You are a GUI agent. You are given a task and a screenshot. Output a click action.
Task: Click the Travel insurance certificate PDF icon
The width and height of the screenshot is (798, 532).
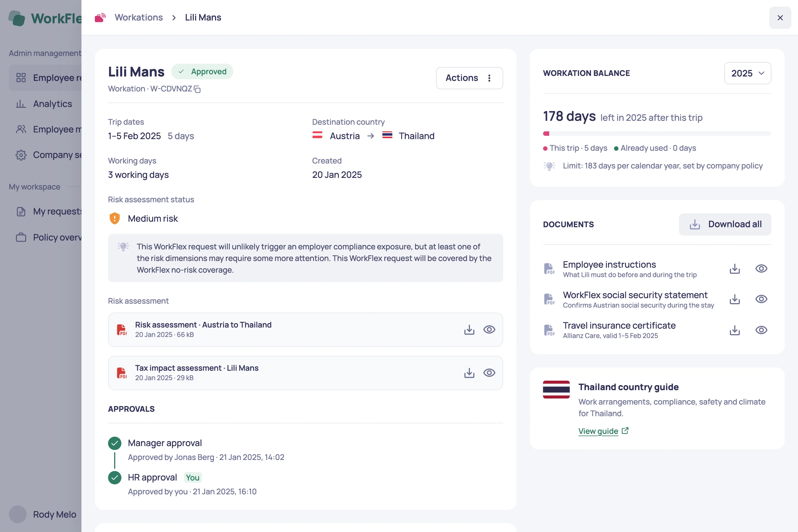point(549,330)
